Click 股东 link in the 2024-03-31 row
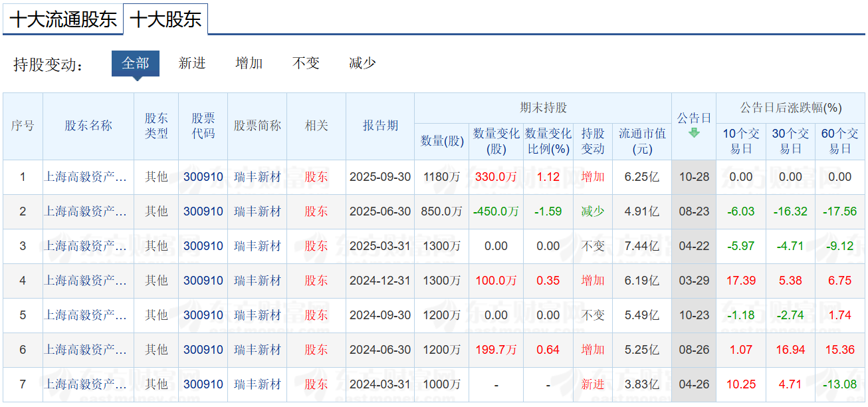 (316, 384)
